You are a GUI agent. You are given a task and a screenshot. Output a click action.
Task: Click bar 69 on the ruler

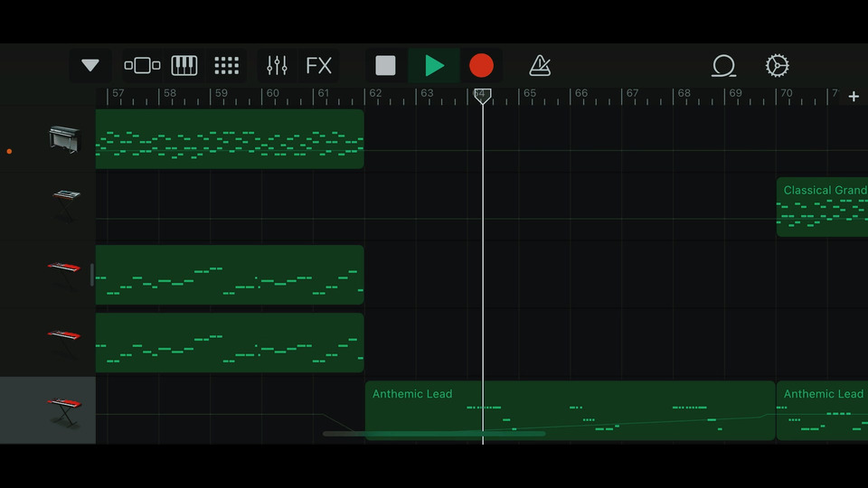[735, 93]
